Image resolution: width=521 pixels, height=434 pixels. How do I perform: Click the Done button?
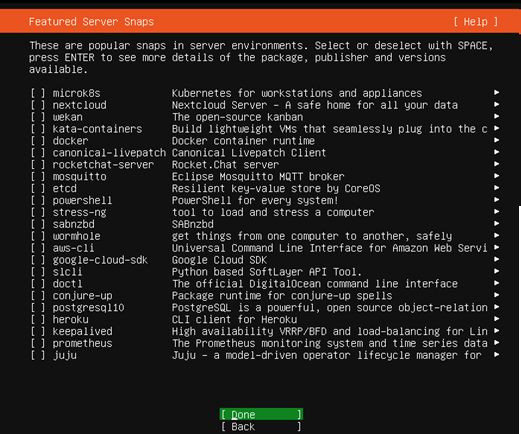(x=261, y=414)
